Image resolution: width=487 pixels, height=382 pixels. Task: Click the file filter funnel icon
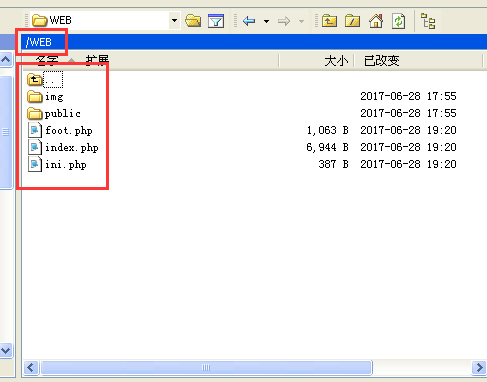[x=216, y=21]
